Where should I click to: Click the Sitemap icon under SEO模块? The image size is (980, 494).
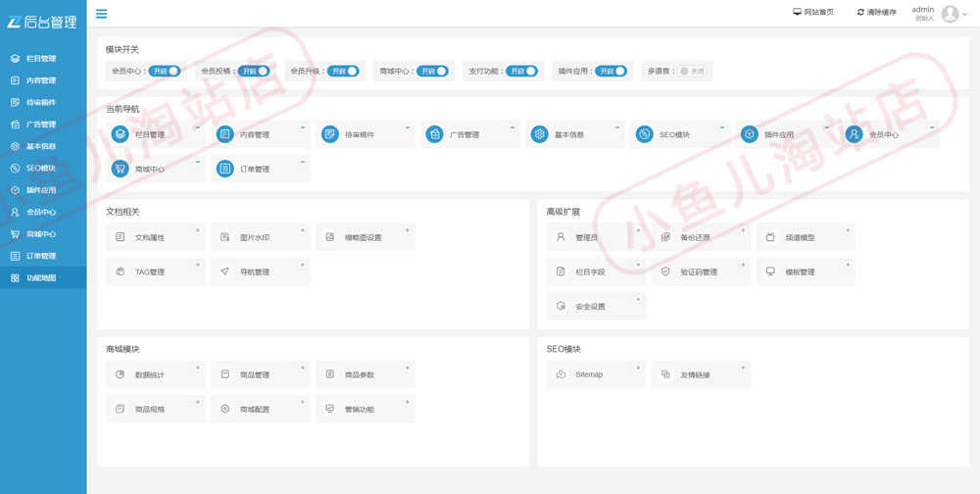[561, 374]
